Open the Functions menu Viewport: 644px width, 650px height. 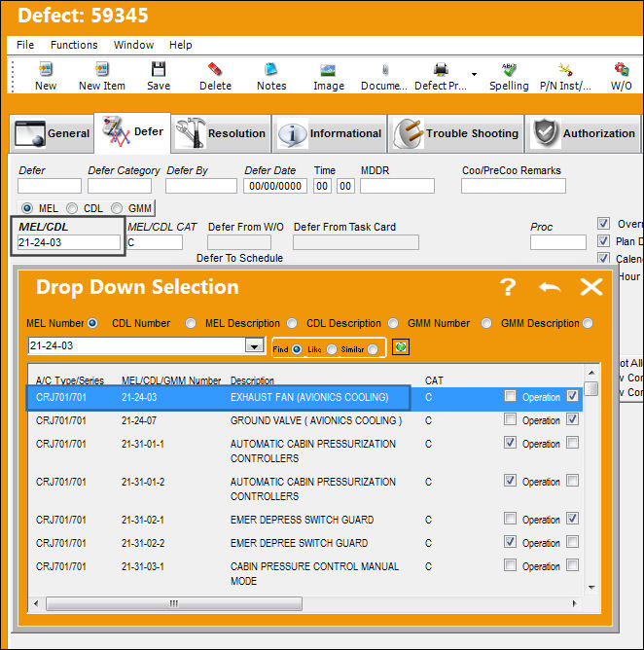(x=74, y=45)
